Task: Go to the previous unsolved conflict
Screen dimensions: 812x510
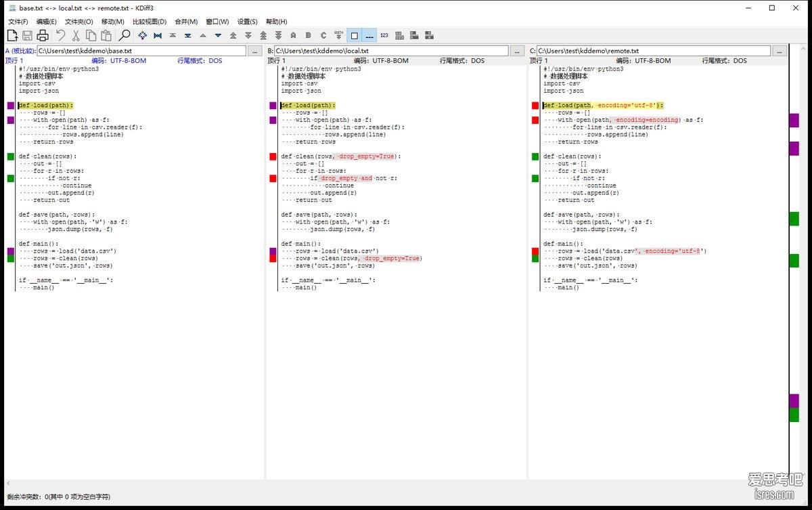Action: [x=263, y=35]
